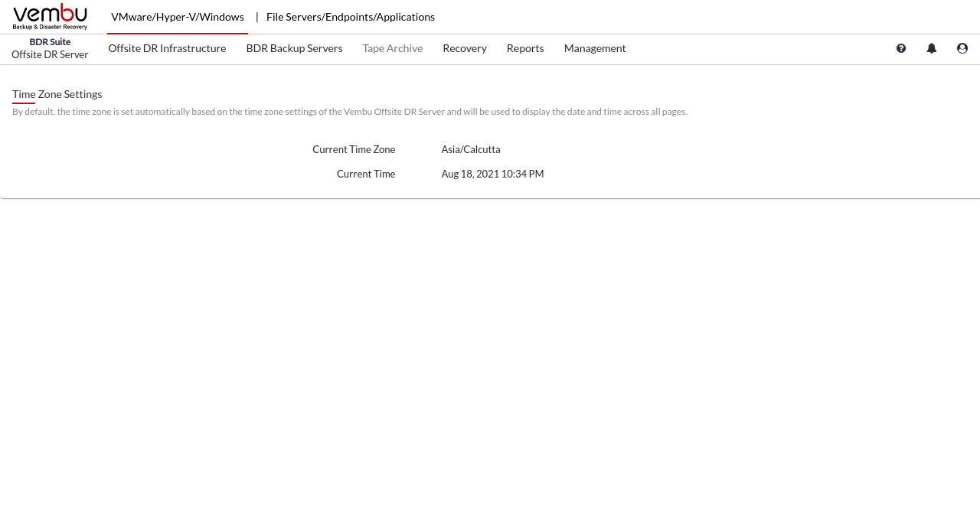Open the notifications bell icon
This screenshot has width=980, height=512.
(x=932, y=48)
